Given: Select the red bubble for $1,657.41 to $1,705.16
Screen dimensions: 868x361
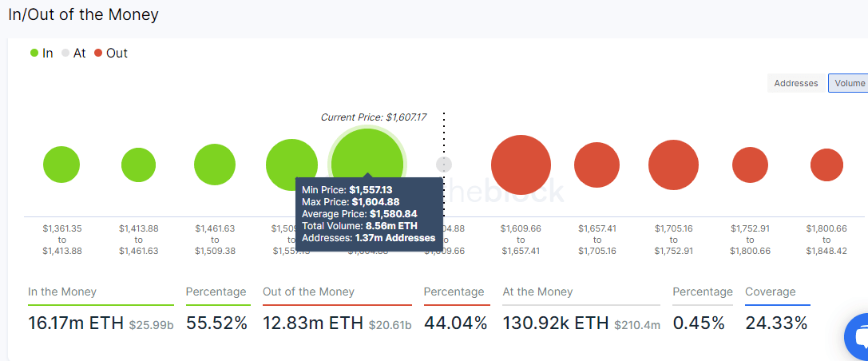Looking at the screenshot, I should 597,165.
